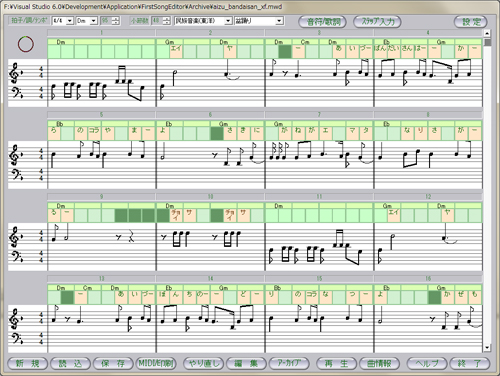
Task: Start playback with 再生 button
Action: pos(337,363)
